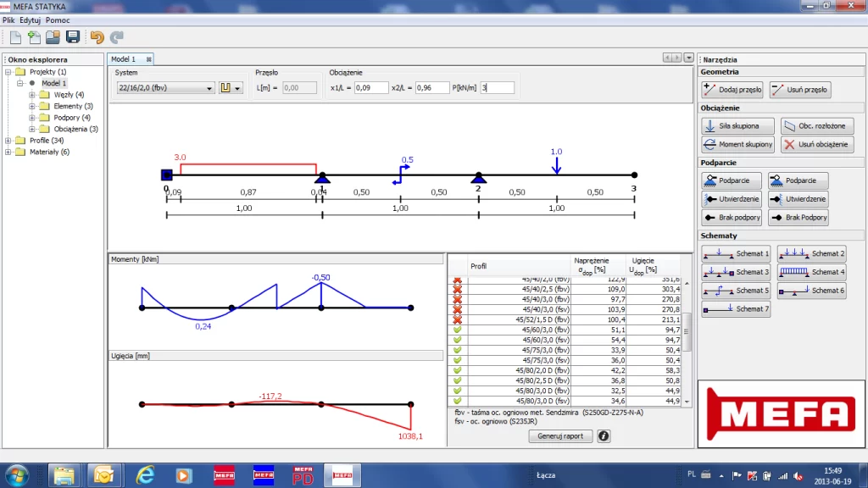
Task: Click Generuj raport button
Action: tap(560, 436)
